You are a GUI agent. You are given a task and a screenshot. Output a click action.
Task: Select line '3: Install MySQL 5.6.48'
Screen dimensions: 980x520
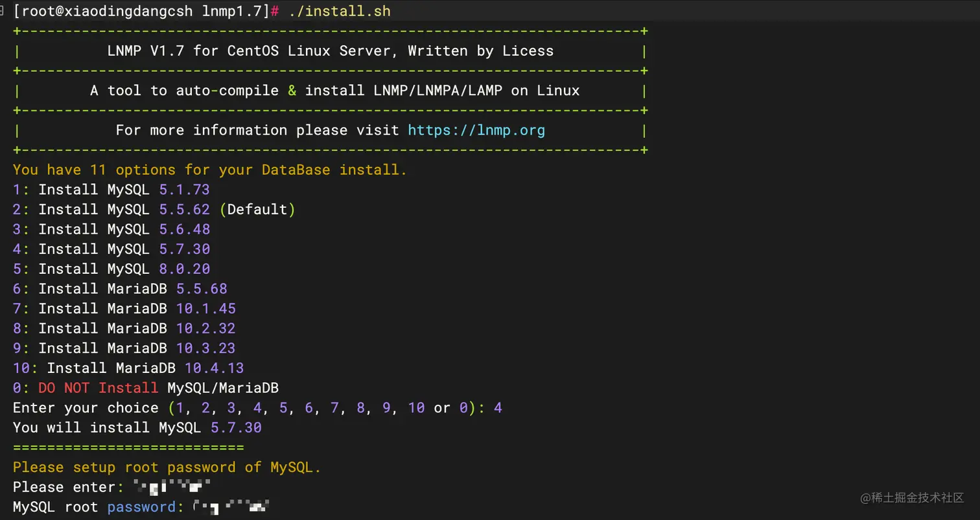pyautogui.click(x=111, y=229)
